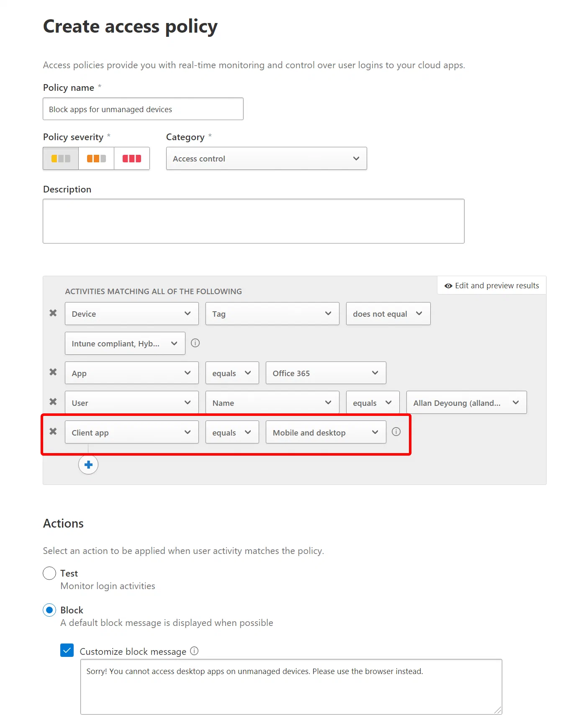
Task: Open the 'does not equal' operator dropdown
Action: pyautogui.click(x=388, y=314)
